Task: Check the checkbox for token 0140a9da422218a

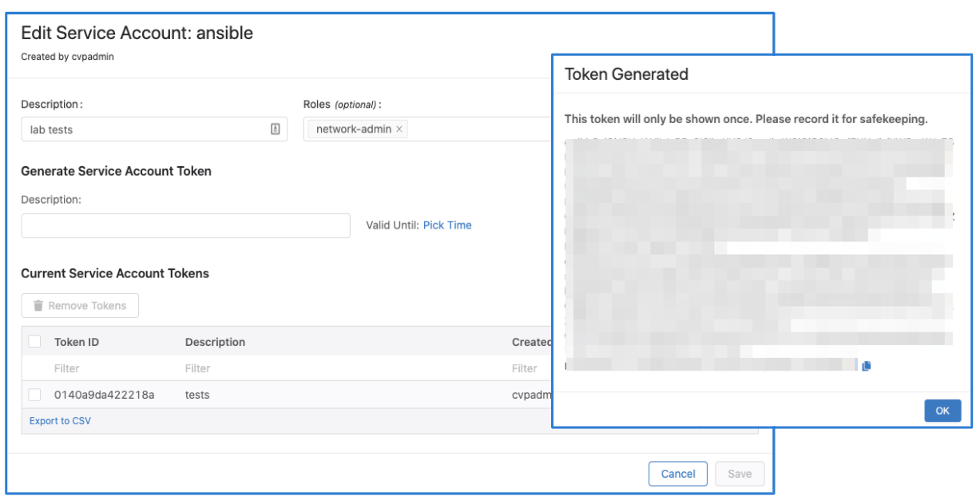Action: tap(34, 394)
